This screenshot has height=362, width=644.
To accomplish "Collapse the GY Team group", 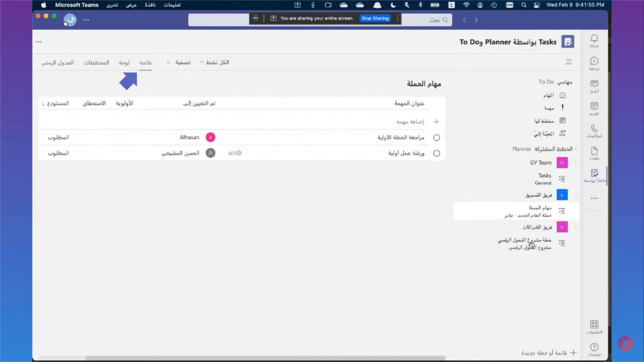I will tap(576, 163).
